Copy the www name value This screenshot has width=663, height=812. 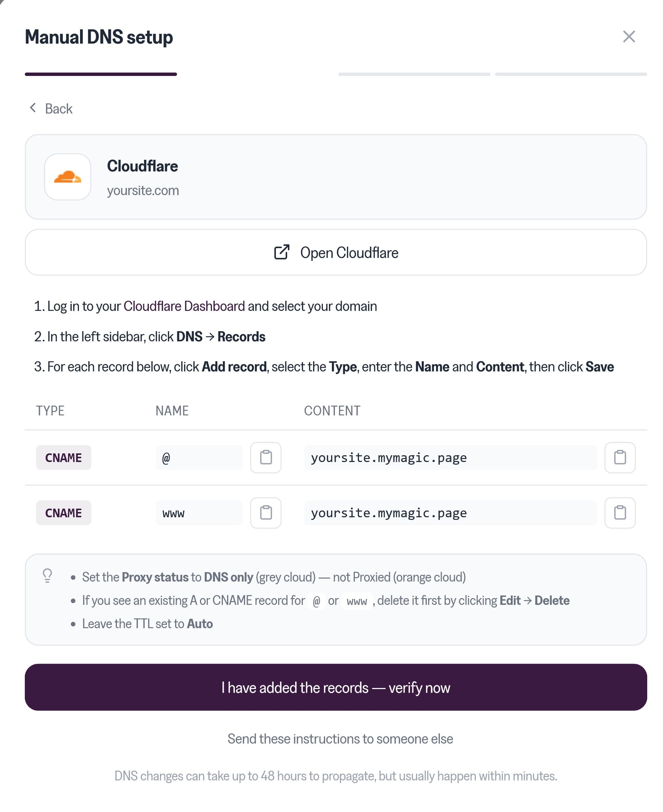266,512
